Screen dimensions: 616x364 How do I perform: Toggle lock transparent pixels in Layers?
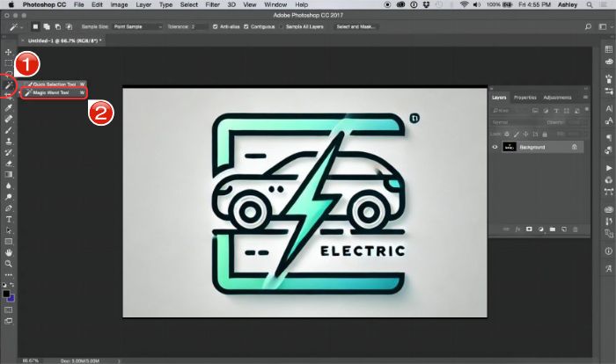tap(507, 135)
